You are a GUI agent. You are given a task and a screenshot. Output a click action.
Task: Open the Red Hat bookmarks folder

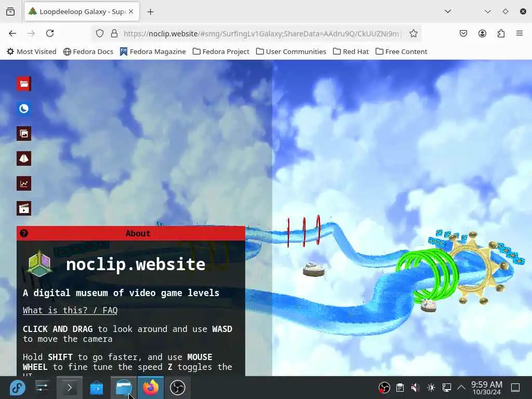point(351,51)
